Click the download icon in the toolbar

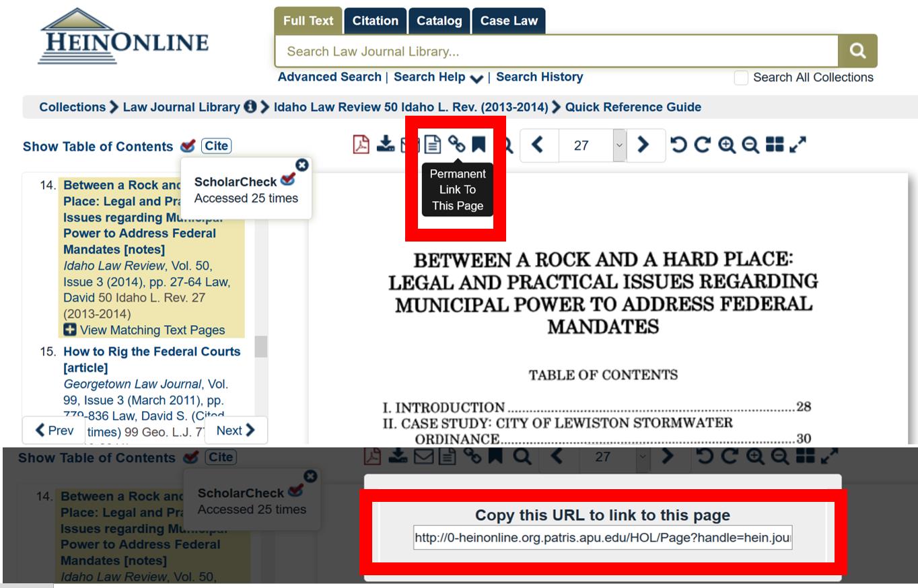pos(386,144)
